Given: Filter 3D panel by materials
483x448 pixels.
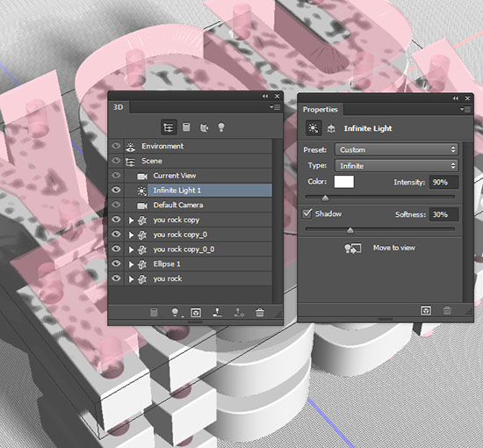Looking at the screenshot, I should 204,127.
